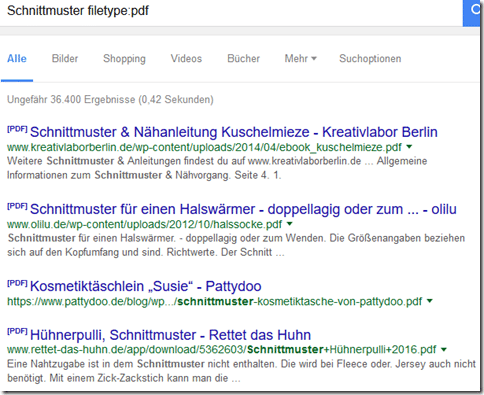The image size is (484, 395).
Task: Select the Alle tab
Action: (x=17, y=59)
